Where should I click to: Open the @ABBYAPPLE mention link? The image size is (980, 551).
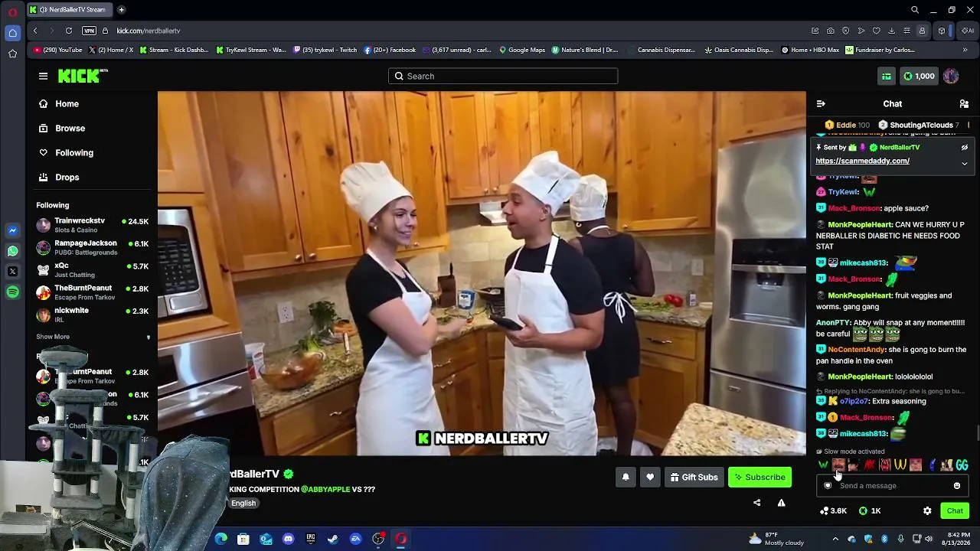pyautogui.click(x=325, y=489)
